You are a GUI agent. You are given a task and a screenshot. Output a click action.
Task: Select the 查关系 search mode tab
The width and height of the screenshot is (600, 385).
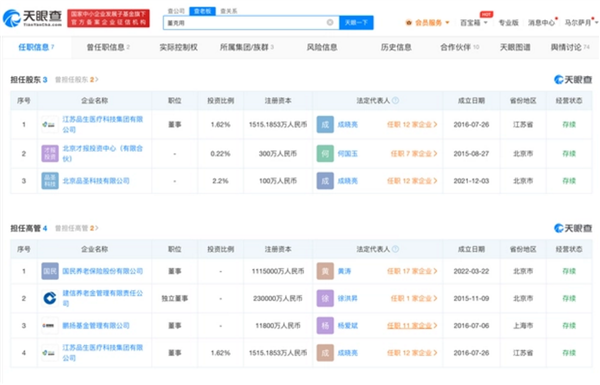(229, 11)
